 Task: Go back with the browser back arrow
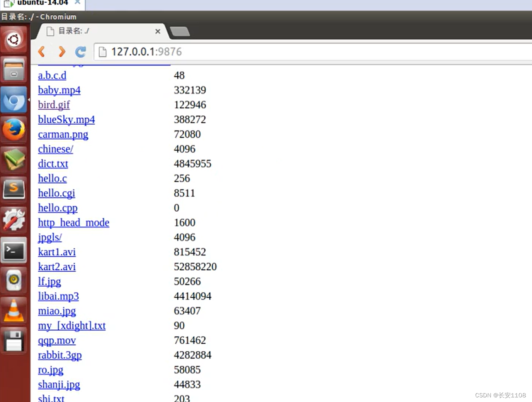point(42,51)
